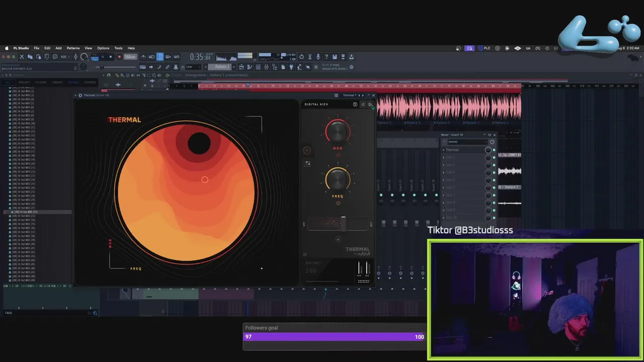This screenshot has width=644, height=362.
Task: Click the Undo history circular arrow icon
Action: click(x=302, y=57)
